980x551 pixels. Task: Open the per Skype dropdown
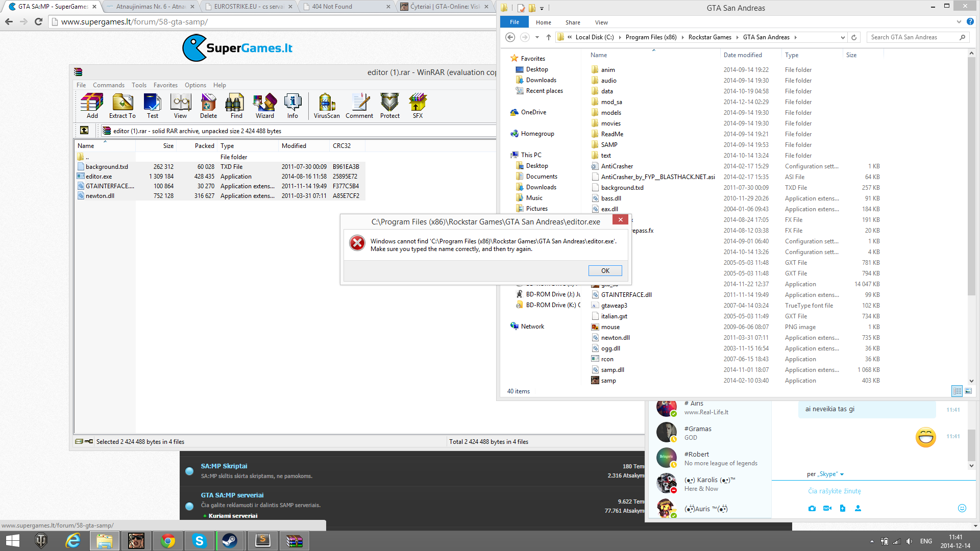pos(825,474)
